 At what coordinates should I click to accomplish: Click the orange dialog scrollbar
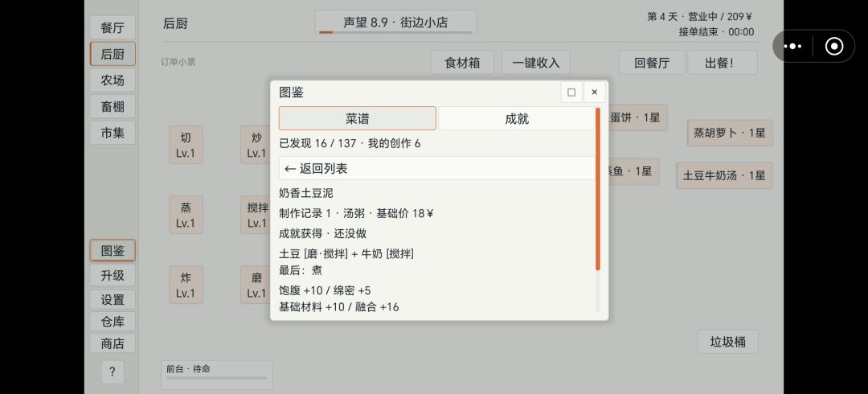click(x=598, y=189)
